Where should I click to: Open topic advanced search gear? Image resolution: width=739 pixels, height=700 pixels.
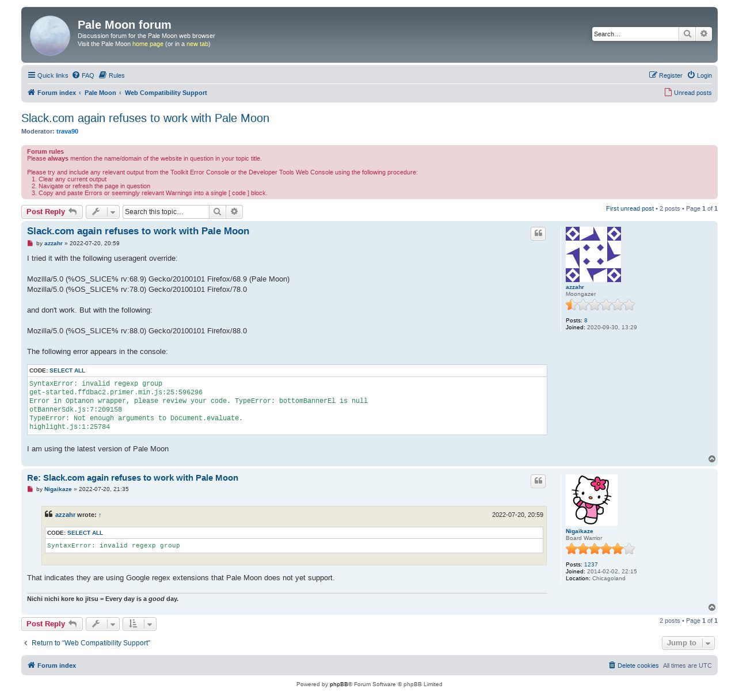[234, 212]
